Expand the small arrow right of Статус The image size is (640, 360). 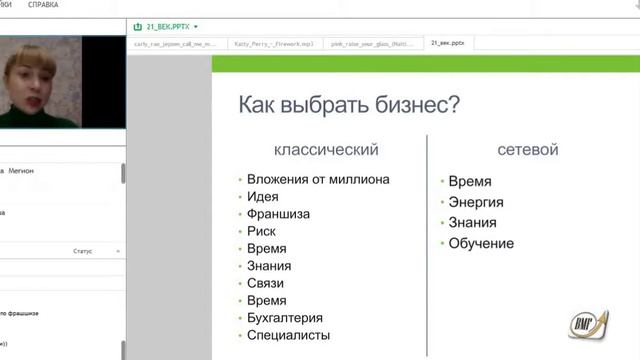[118, 251]
